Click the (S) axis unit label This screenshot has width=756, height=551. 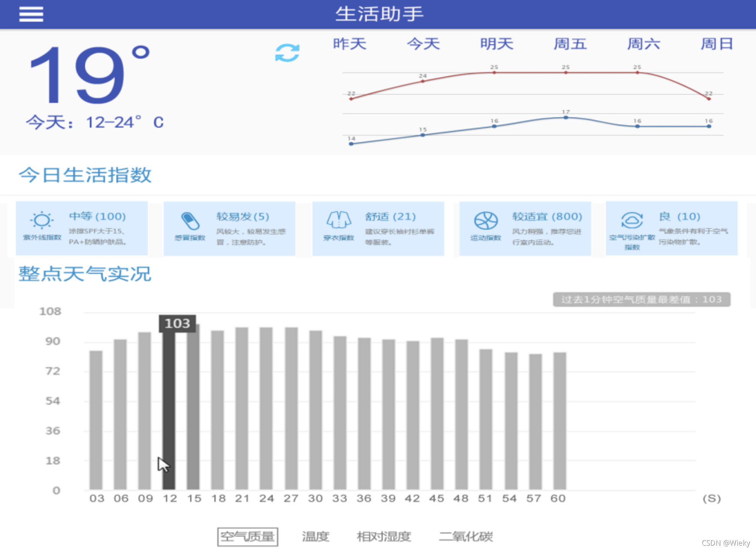coord(712,498)
